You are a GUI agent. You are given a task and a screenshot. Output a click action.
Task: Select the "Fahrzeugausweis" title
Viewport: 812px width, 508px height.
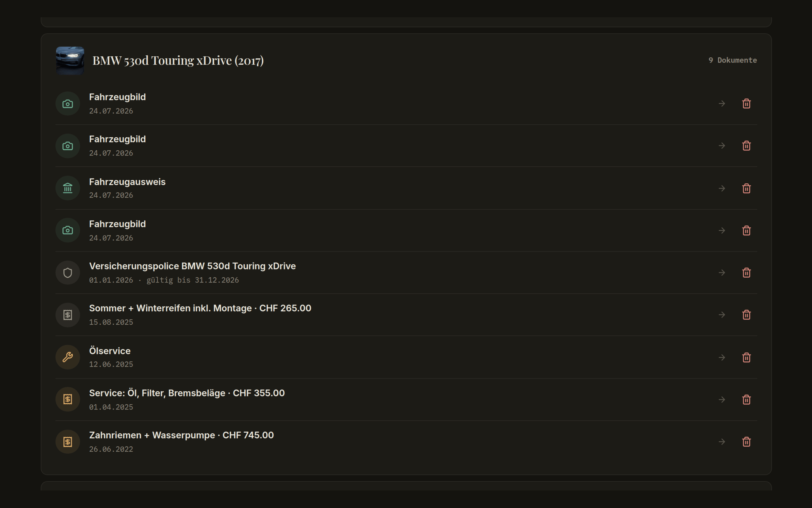127,182
